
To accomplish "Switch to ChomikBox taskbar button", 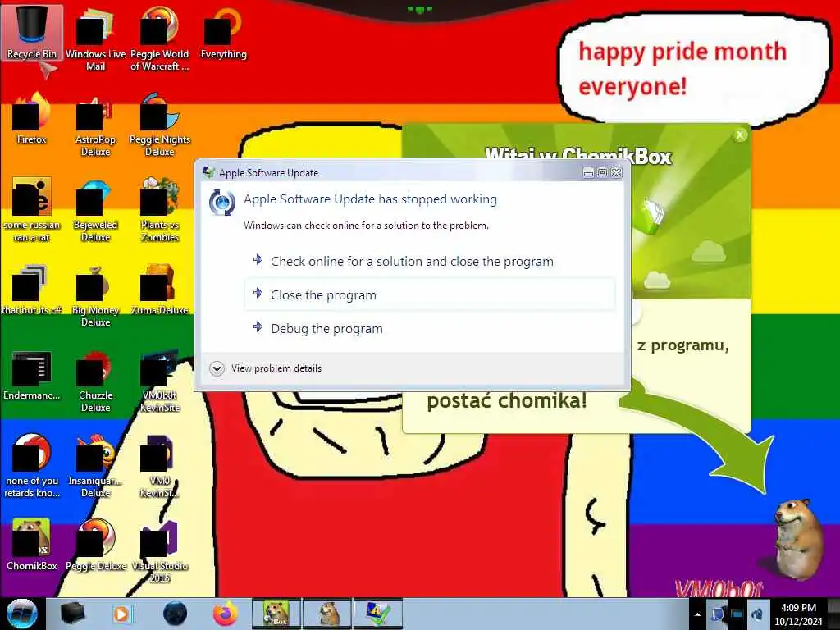I will pos(276,614).
